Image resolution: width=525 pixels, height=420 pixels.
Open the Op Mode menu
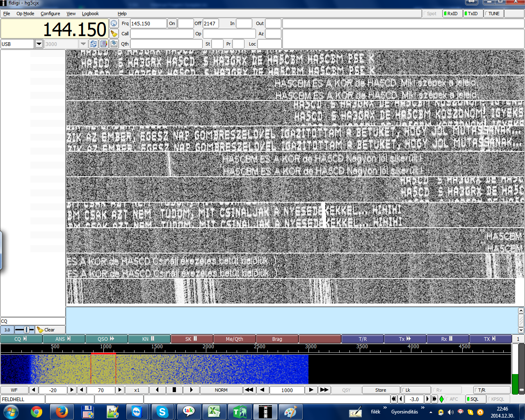point(25,14)
